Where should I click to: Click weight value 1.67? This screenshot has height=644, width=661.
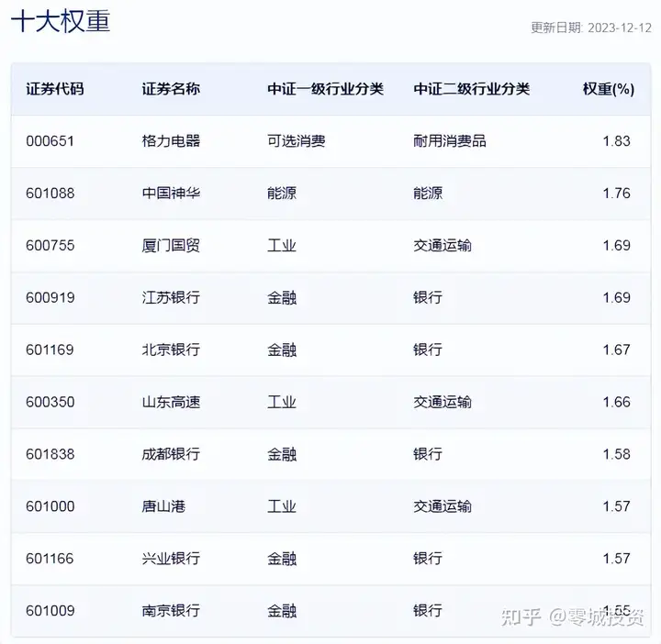[616, 350]
